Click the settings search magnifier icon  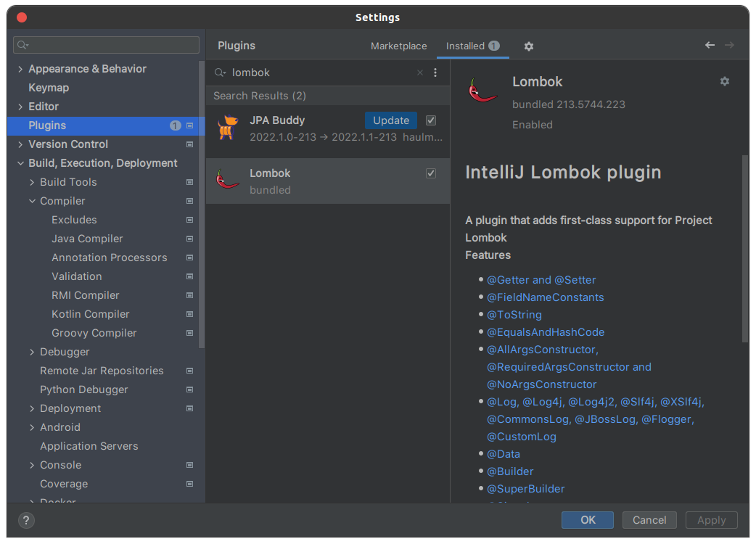[x=22, y=45]
